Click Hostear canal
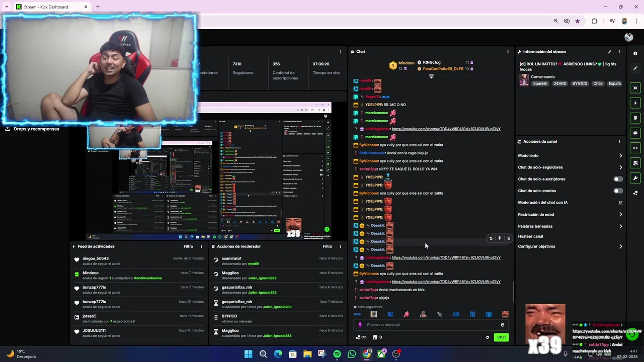The image size is (644, 362). 530,236
